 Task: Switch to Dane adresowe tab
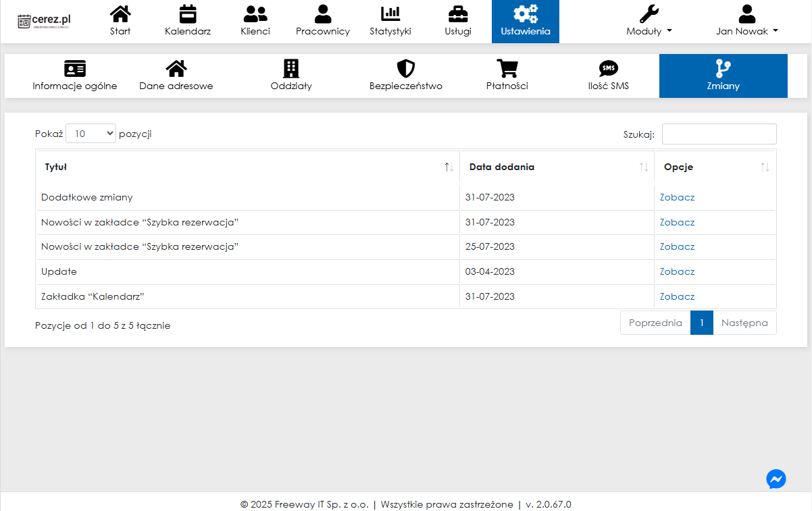pos(176,76)
